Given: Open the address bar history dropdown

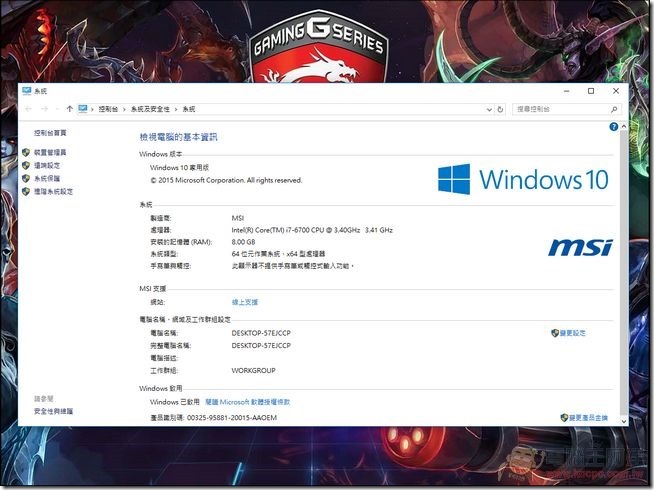Looking at the screenshot, I should [x=489, y=109].
